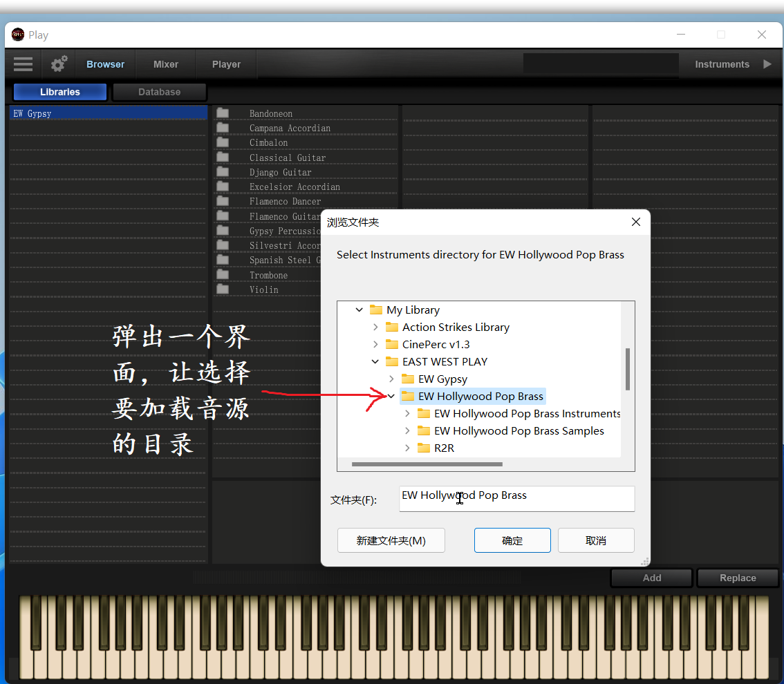Click the EAST WEST PLAY folder icon
Screen dimensions: 784x684
pos(392,362)
